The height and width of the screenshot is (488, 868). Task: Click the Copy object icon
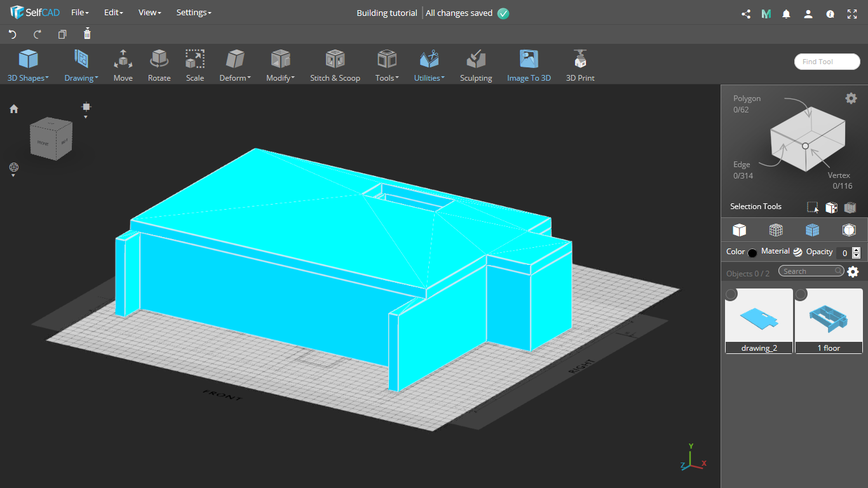tap(62, 34)
